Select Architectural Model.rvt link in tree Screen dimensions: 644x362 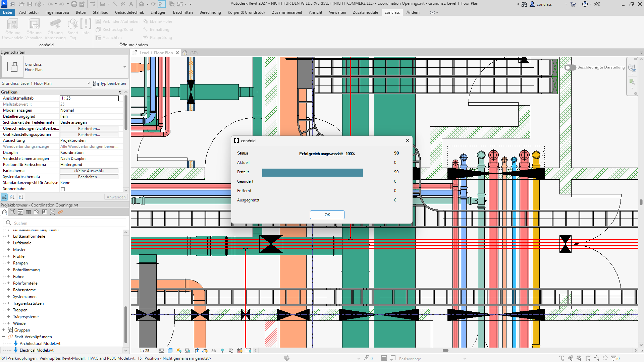pos(40,344)
